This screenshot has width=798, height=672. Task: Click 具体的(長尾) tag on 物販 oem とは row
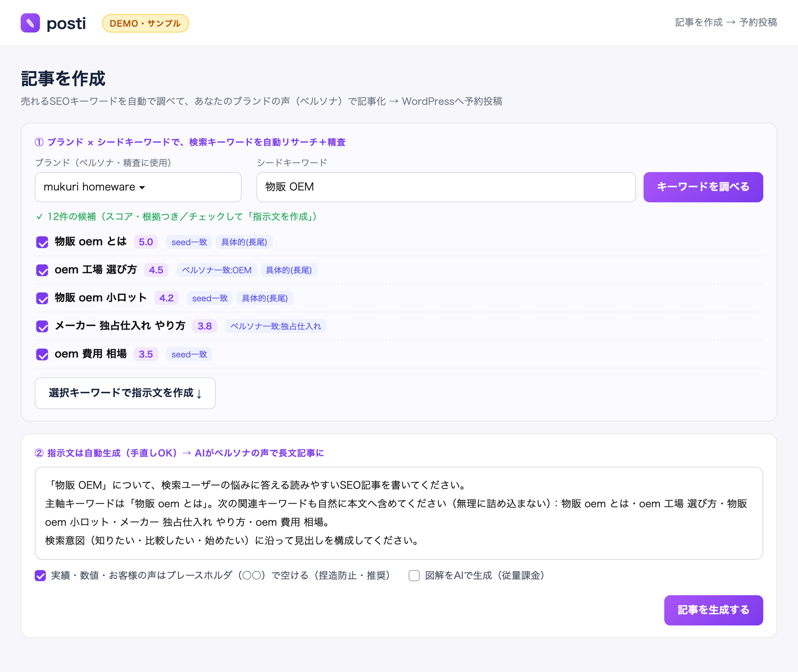tap(244, 242)
